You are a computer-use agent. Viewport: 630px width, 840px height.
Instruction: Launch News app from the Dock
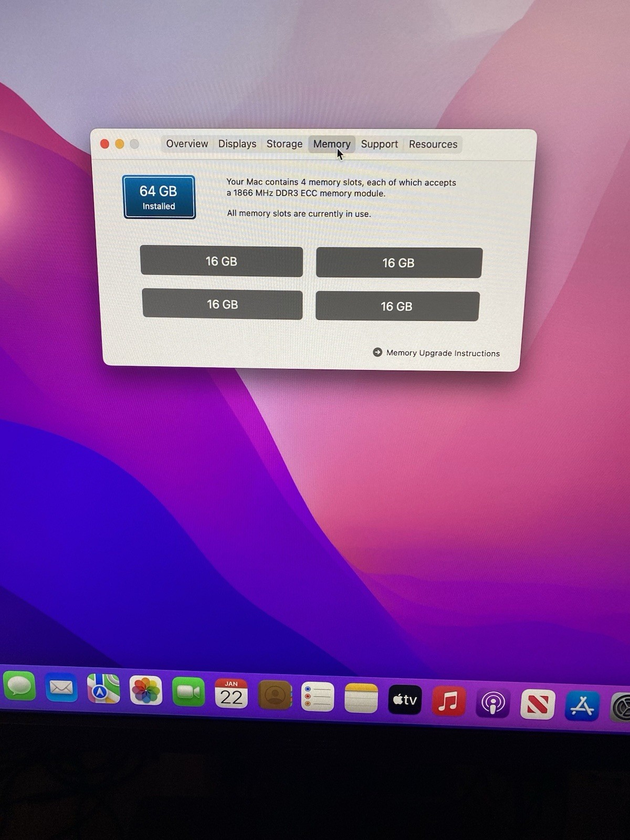[538, 705]
